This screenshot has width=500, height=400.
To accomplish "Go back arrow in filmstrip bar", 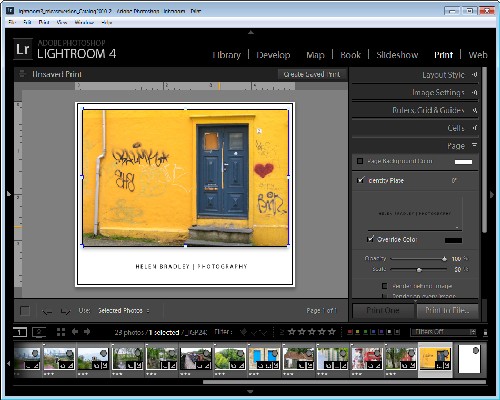I will click(x=75, y=332).
